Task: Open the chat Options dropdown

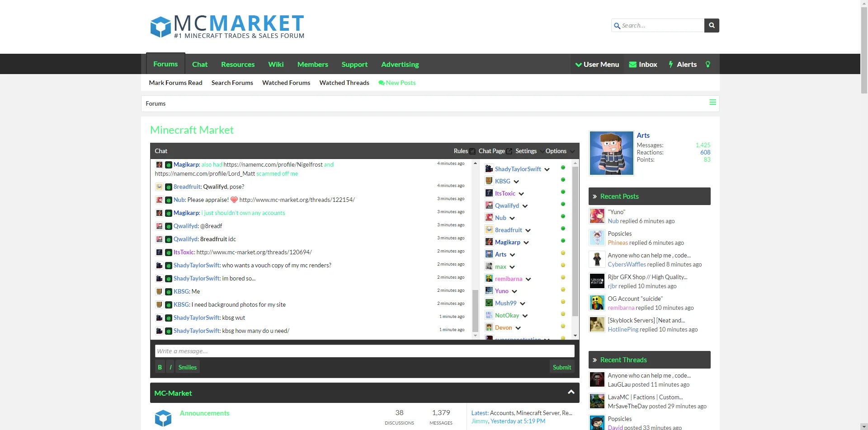Action: [x=560, y=151]
